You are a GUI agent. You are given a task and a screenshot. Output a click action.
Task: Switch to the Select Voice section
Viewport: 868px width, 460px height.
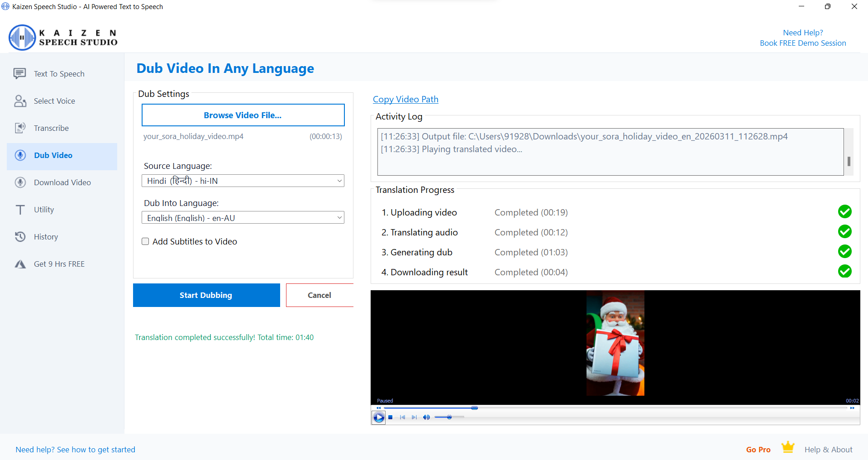pyautogui.click(x=54, y=101)
